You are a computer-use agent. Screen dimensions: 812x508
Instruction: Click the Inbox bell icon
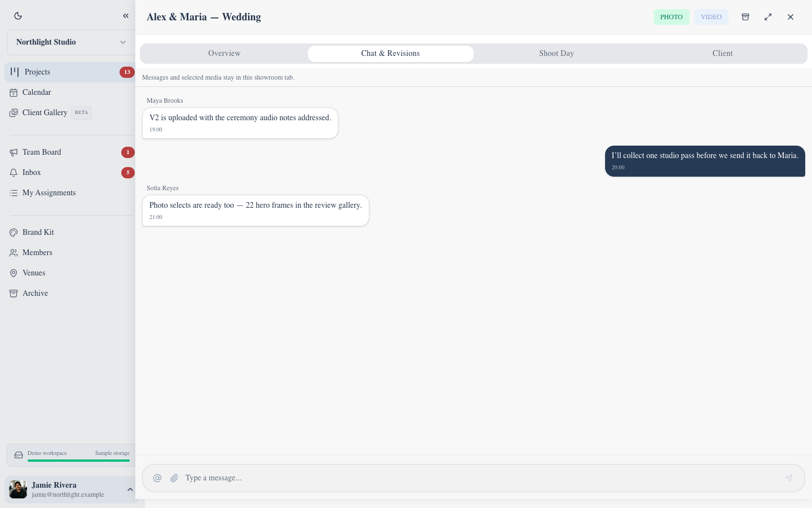14,173
